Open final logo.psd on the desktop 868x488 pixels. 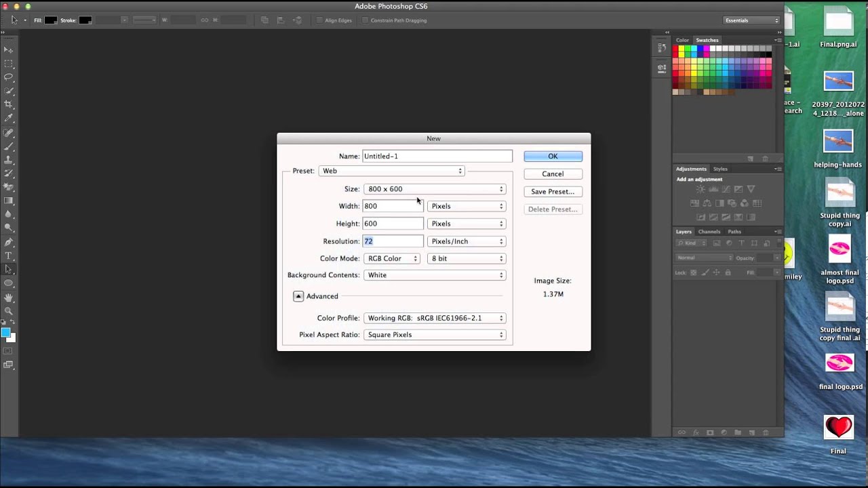click(840, 371)
